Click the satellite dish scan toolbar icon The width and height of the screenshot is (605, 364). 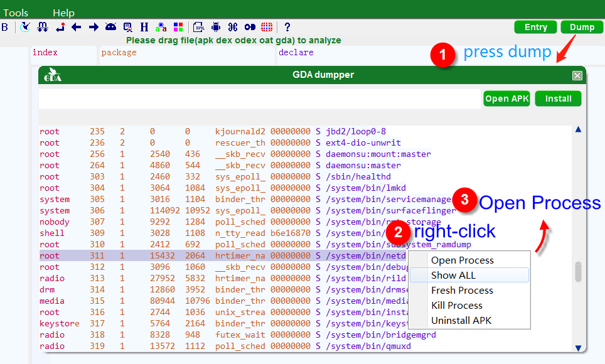click(x=25, y=27)
